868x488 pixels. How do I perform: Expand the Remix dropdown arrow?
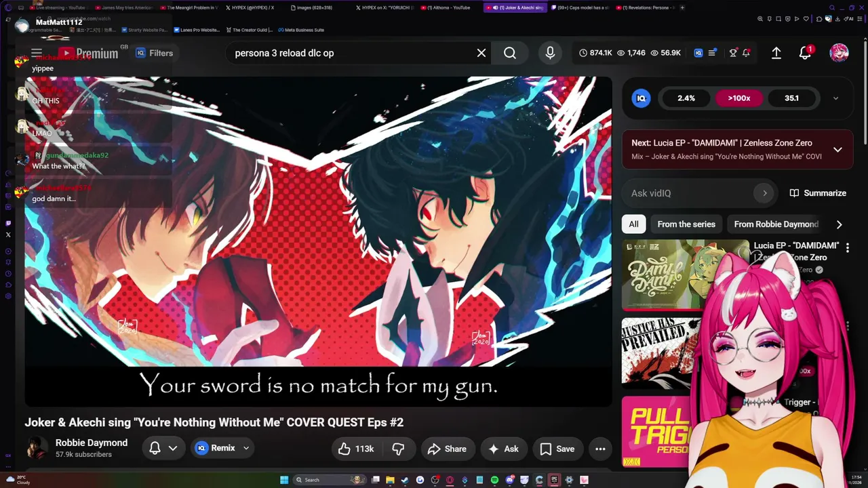246,448
